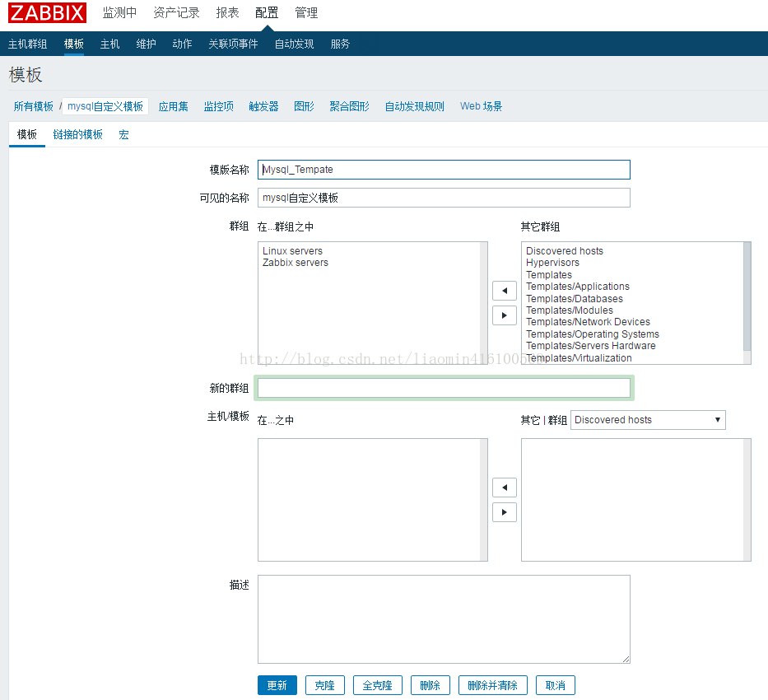Focus the 模版名称 input field
Image resolution: width=768 pixels, height=700 pixels.
pos(444,170)
